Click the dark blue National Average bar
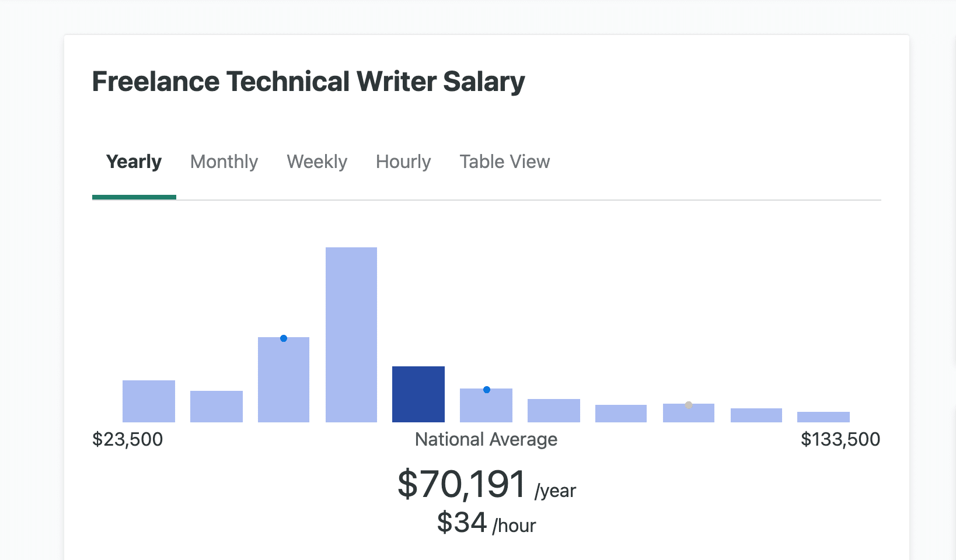The image size is (956, 560). [x=418, y=394]
